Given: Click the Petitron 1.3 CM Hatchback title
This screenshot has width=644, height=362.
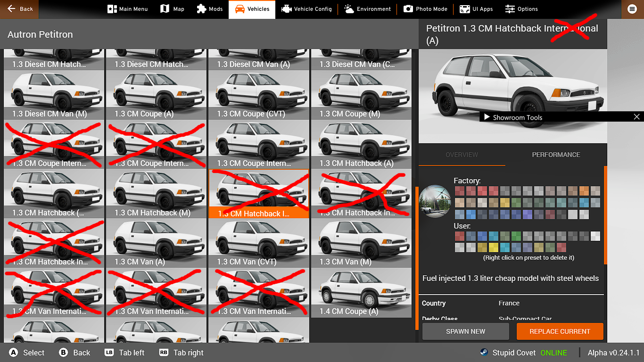Looking at the screenshot, I should coord(512,34).
